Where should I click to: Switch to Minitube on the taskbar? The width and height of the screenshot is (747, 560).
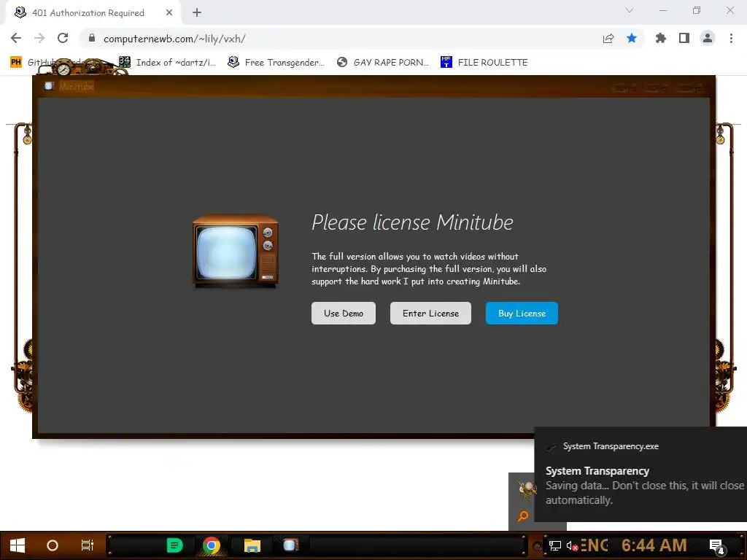[x=290, y=545]
